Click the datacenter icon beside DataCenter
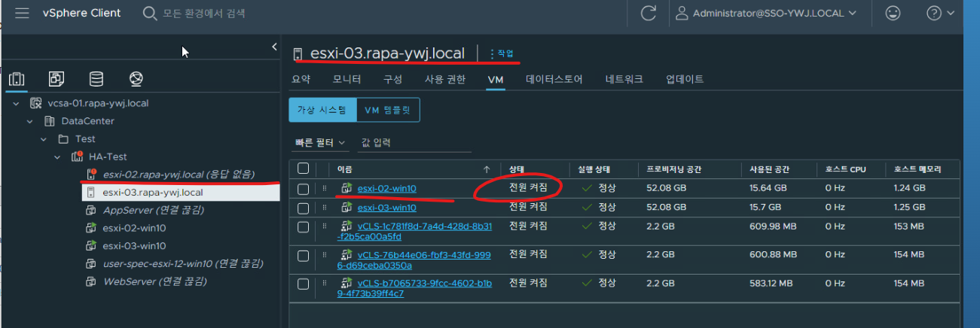This screenshot has height=328, width=980. [x=50, y=121]
